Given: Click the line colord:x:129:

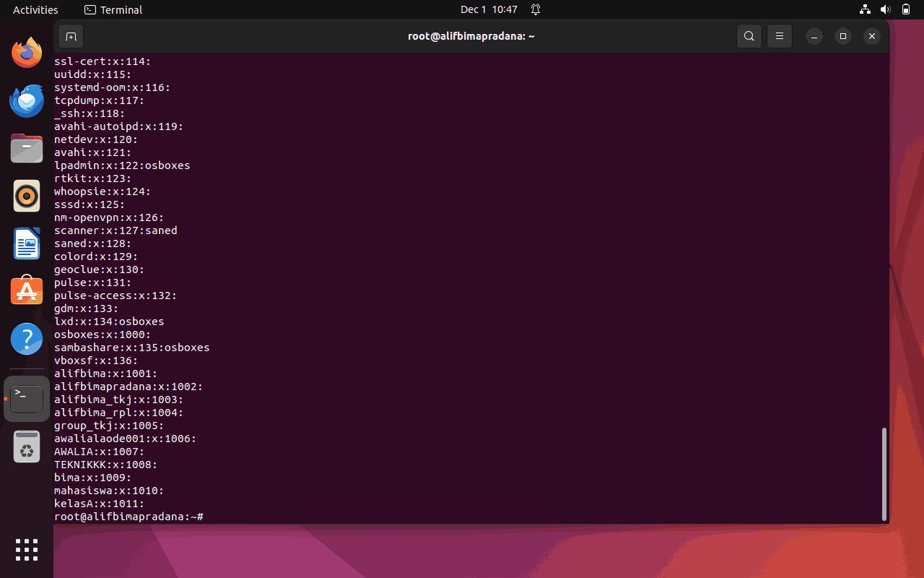Looking at the screenshot, I should pyautogui.click(x=96, y=256).
